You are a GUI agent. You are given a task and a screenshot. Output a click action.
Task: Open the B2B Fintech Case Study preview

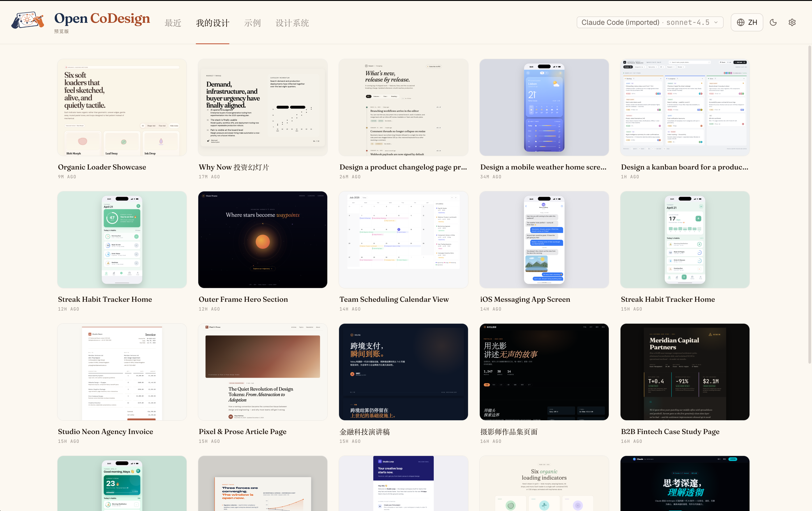685,372
